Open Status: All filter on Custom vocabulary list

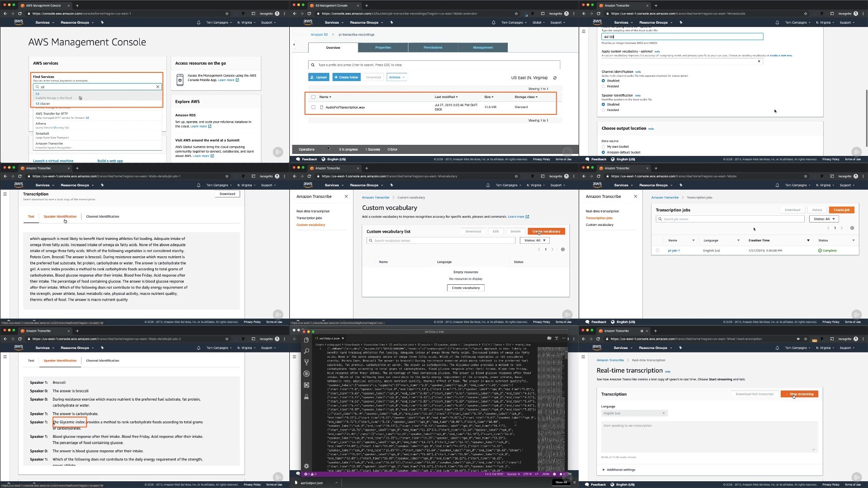(x=534, y=240)
